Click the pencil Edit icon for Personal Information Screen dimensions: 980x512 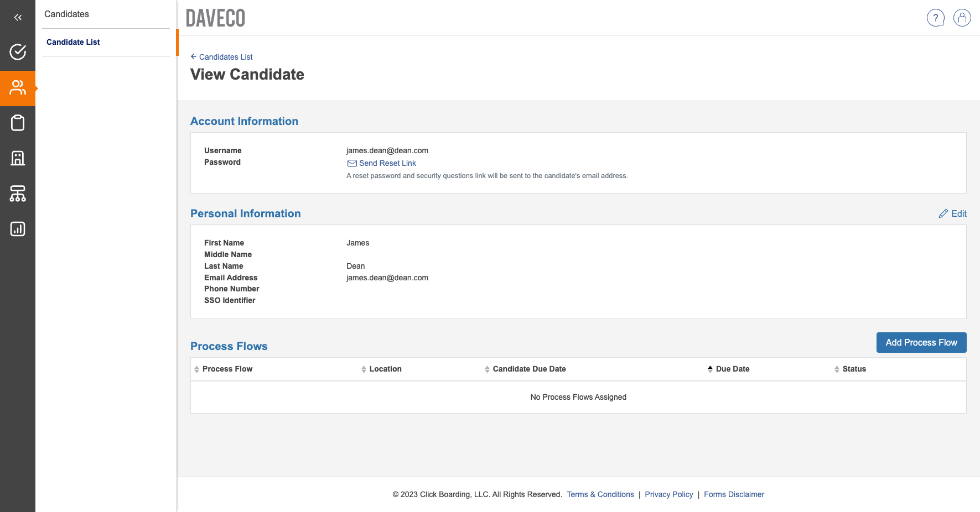943,214
